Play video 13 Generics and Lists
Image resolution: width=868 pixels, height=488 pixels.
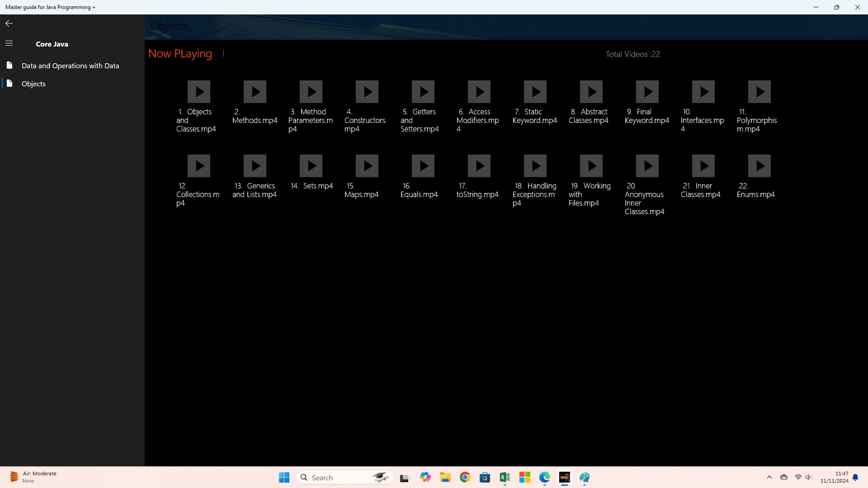[255, 166]
